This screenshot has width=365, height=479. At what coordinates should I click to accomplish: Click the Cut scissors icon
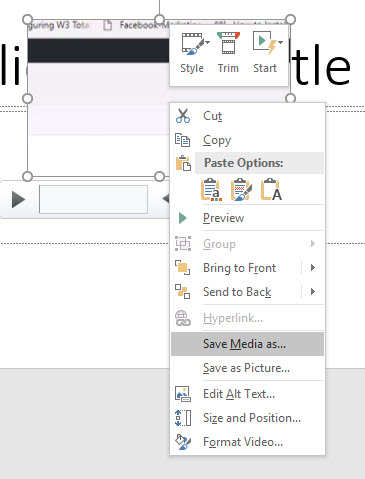click(x=183, y=116)
